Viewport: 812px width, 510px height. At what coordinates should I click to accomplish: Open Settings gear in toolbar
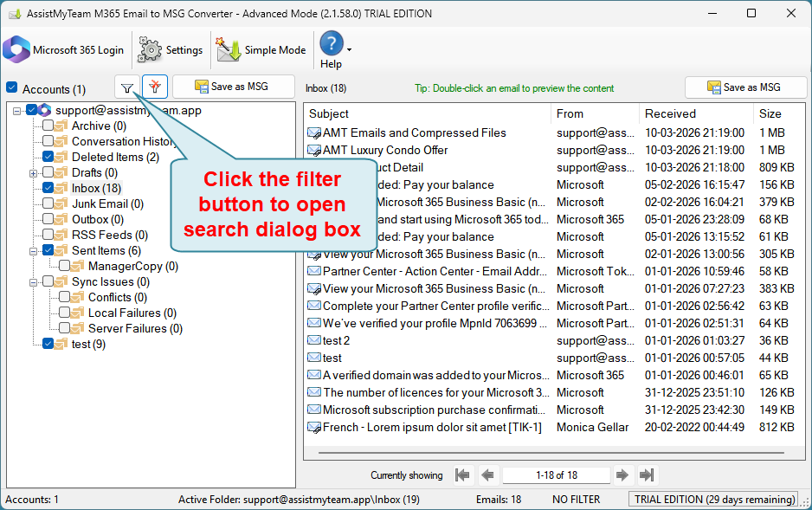(x=171, y=50)
